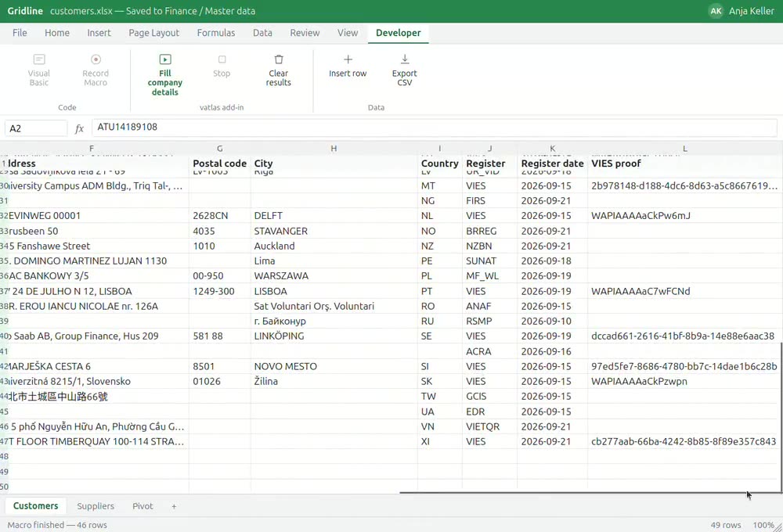Select the ANAF register cell
This screenshot has height=532, width=783.
(490, 306)
